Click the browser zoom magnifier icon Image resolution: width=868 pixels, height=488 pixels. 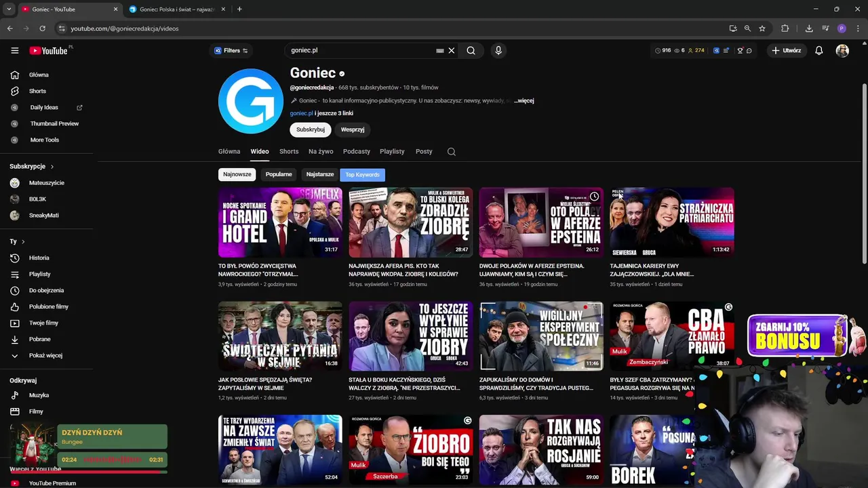pos(747,28)
